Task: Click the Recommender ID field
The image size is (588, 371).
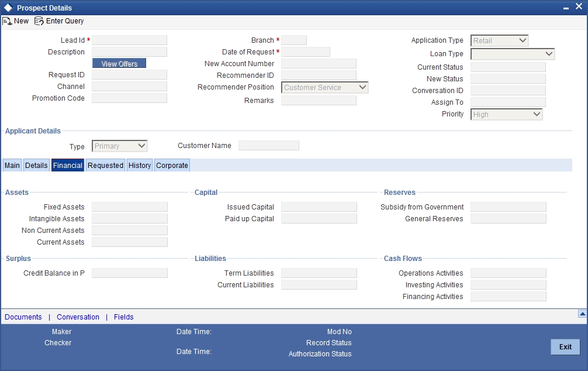Action: click(x=319, y=75)
